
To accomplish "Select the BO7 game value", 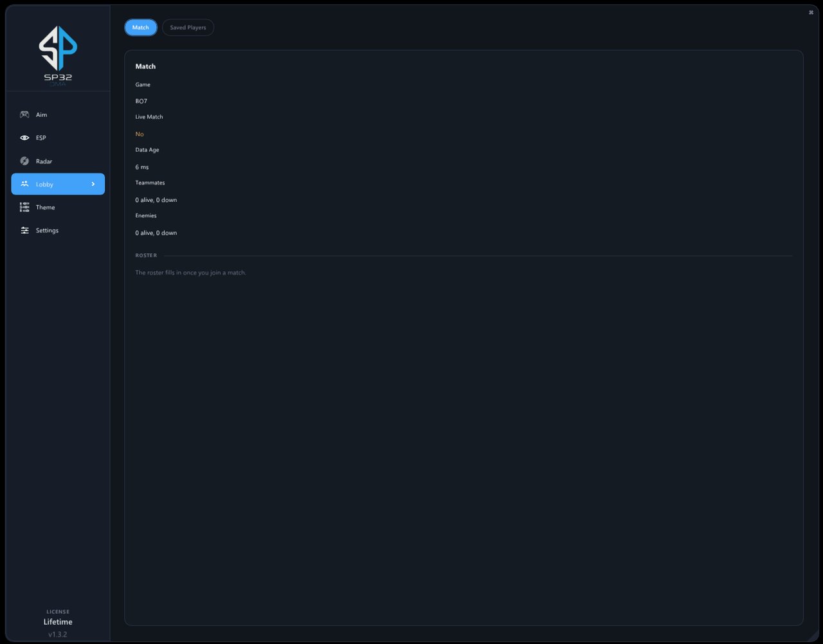I will 141,101.
